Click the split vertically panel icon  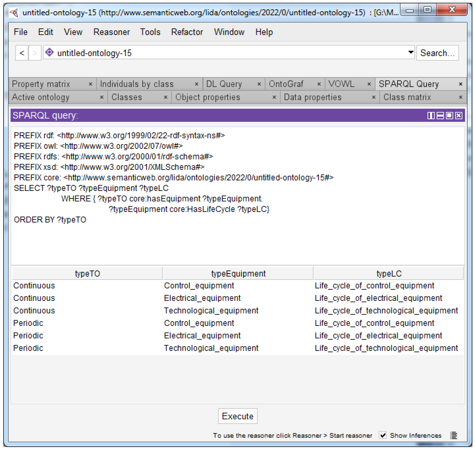pos(431,116)
